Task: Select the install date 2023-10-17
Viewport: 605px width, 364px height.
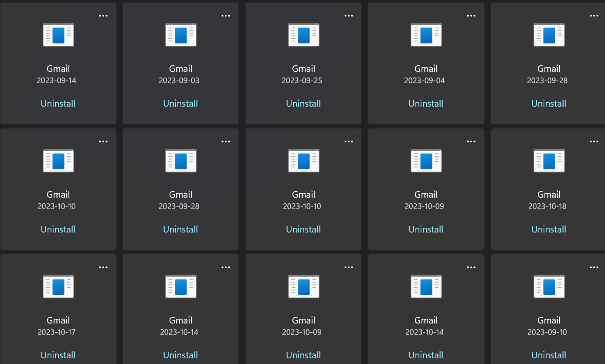Action: (57, 332)
